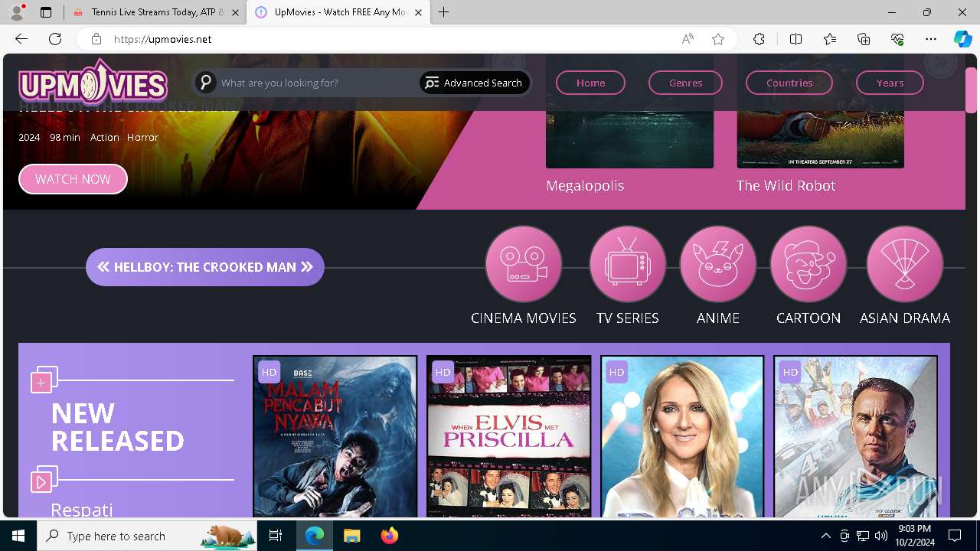980x551 pixels.
Task: Click the Advanced Search button
Action: [474, 83]
